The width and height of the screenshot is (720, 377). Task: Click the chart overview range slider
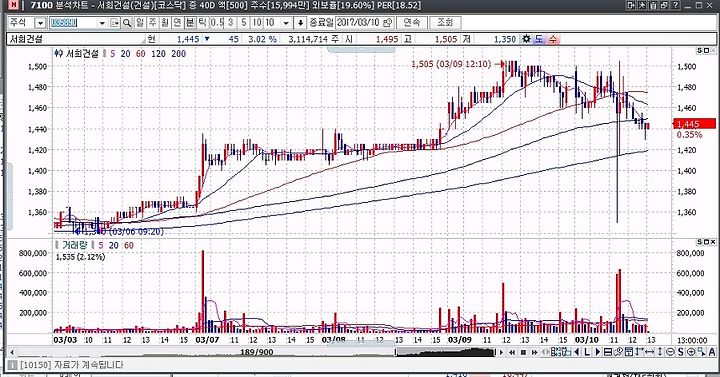pos(445,352)
